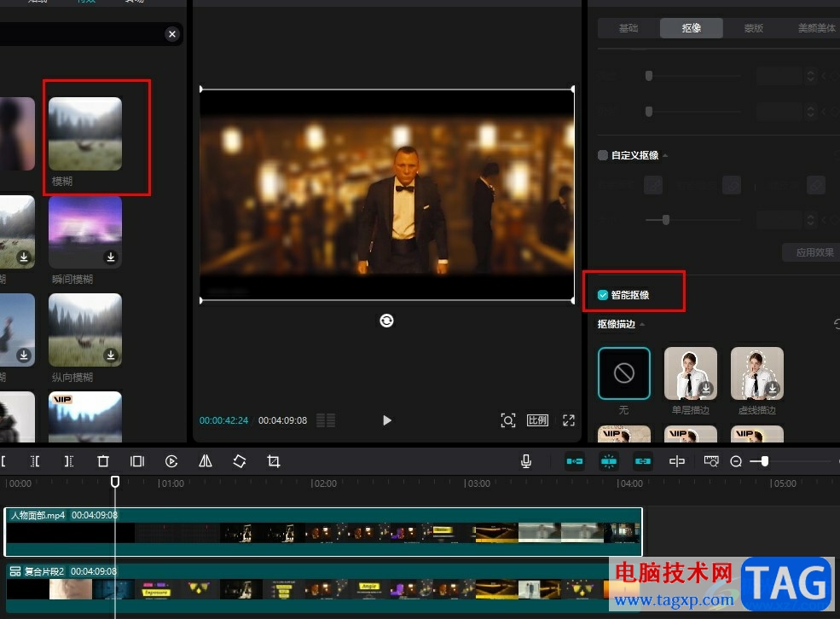Click the freeze frame icon next to the trash

coord(137,461)
